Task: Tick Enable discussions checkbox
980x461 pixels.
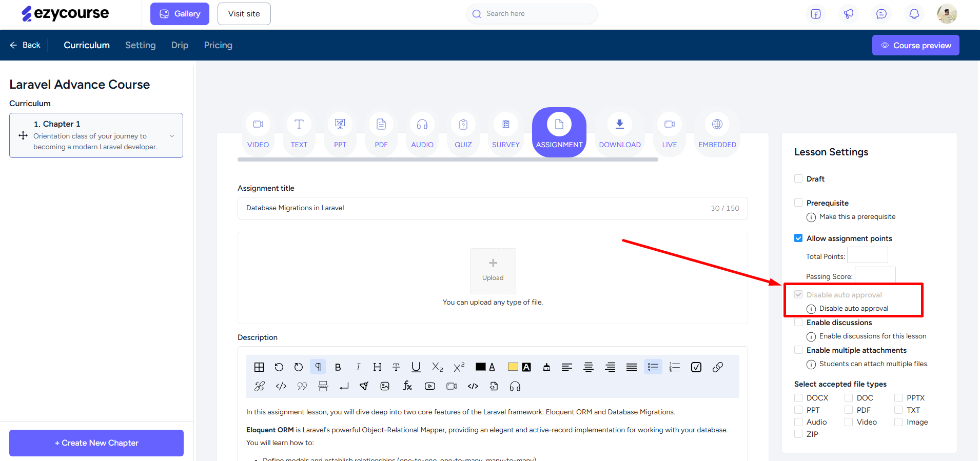Action: click(x=798, y=322)
